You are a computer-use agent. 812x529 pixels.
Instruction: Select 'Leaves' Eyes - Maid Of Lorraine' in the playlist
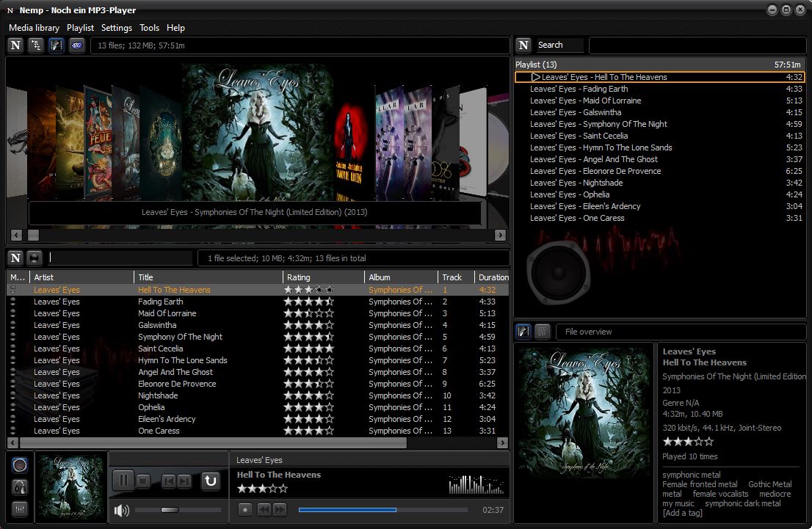point(659,101)
